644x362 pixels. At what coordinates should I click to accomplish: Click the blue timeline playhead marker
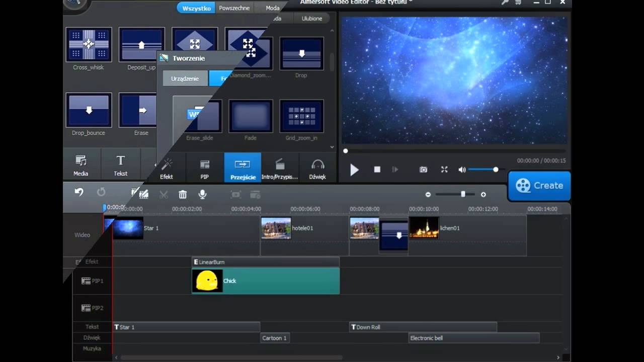coord(105,207)
